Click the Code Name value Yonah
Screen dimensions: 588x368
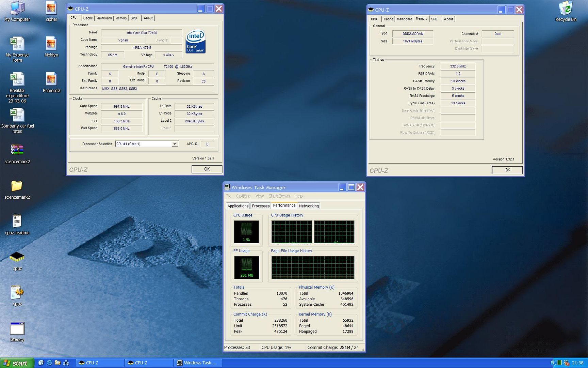point(123,40)
